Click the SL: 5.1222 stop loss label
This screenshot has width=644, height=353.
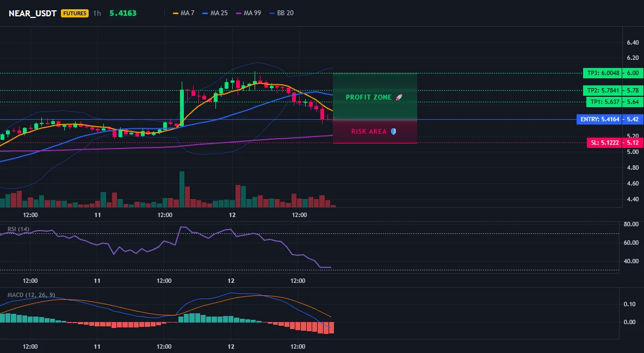[604, 143]
